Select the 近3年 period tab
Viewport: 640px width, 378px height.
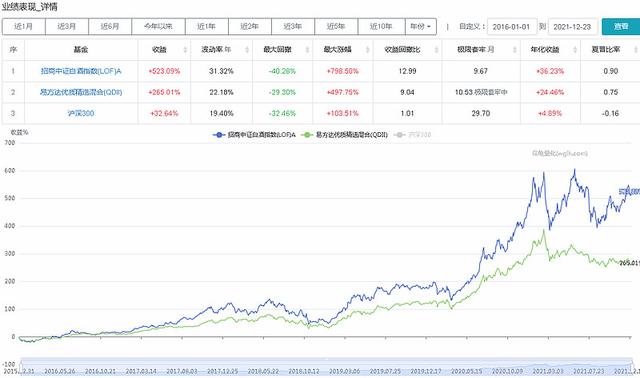click(293, 27)
